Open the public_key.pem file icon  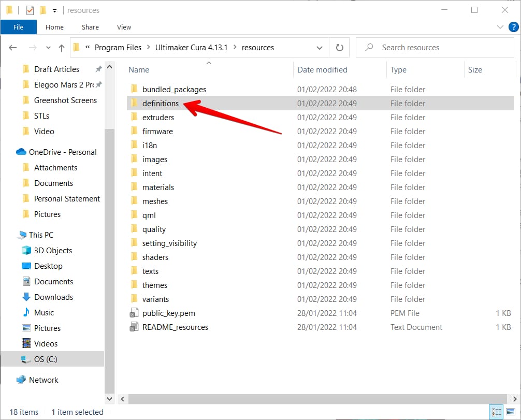point(134,313)
